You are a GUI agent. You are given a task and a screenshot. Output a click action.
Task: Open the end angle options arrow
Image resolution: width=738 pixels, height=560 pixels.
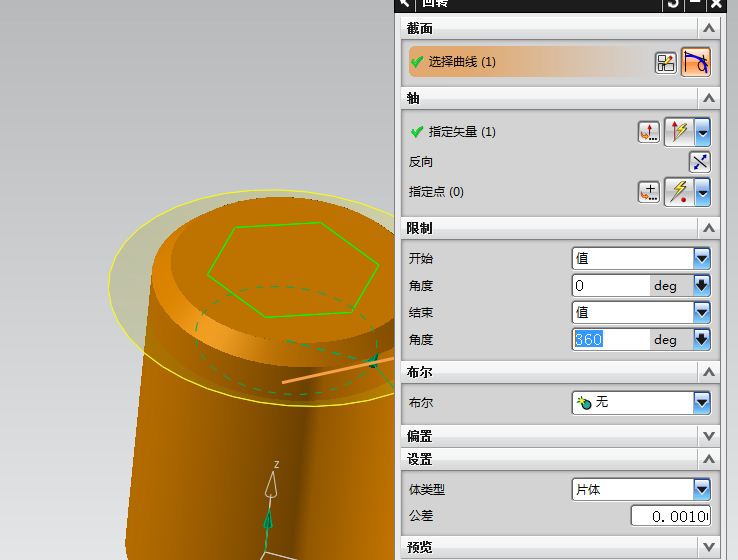pos(702,339)
